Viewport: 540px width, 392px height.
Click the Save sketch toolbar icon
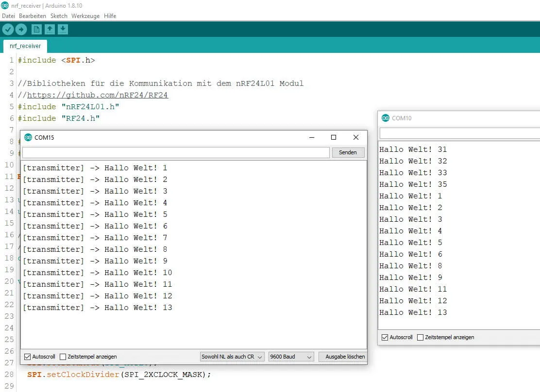[x=63, y=30]
